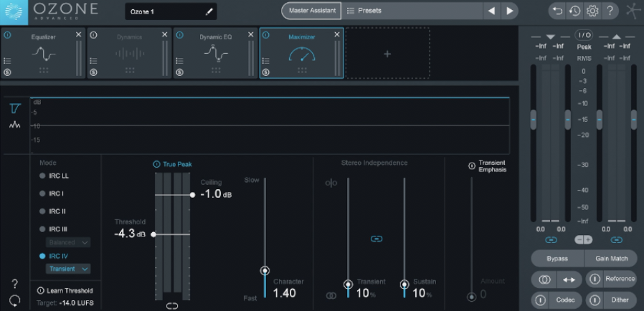Open the Presets browser
This screenshot has height=311, width=644.
click(x=412, y=11)
